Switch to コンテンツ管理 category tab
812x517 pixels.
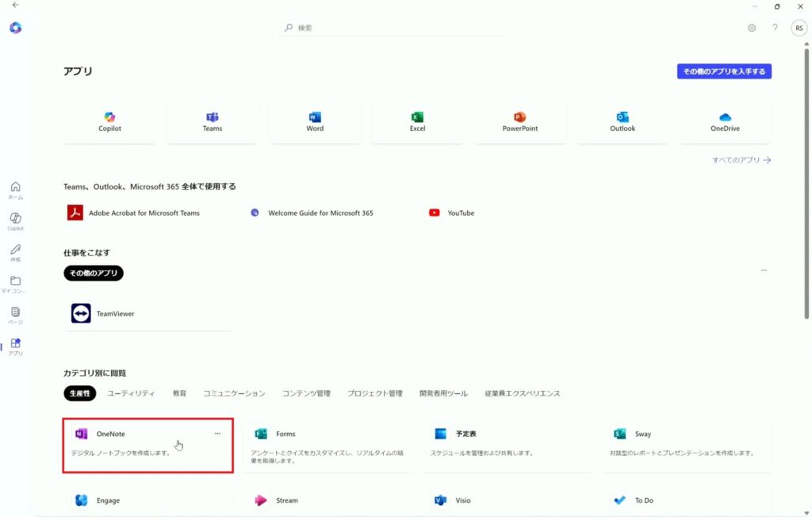(306, 393)
